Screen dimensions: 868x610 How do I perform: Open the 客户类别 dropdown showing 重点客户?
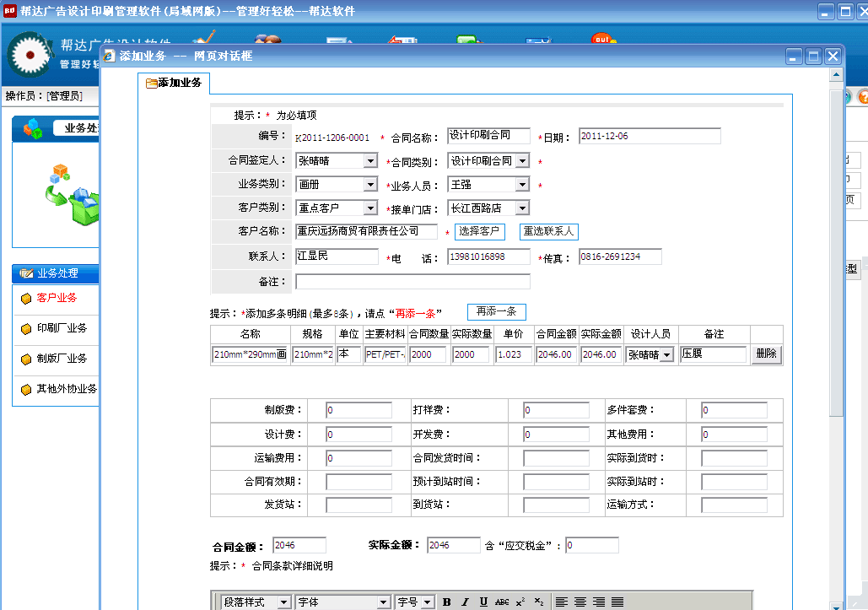tap(337, 208)
